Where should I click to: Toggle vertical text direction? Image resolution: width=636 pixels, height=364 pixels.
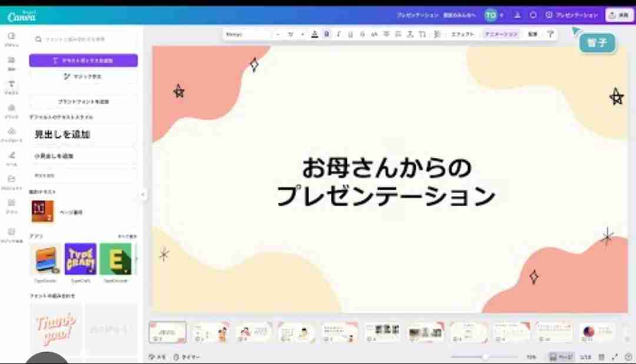pos(422,35)
